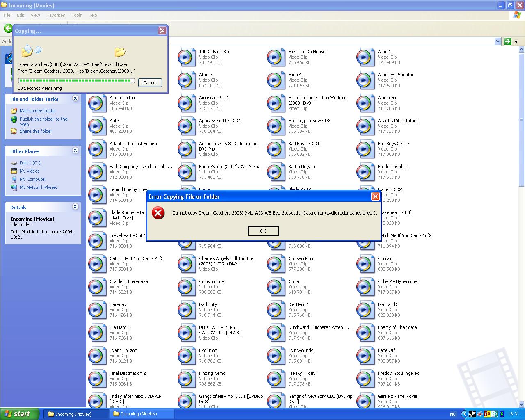Cancel the Copying operation

pyautogui.click(x=150, y=82)
